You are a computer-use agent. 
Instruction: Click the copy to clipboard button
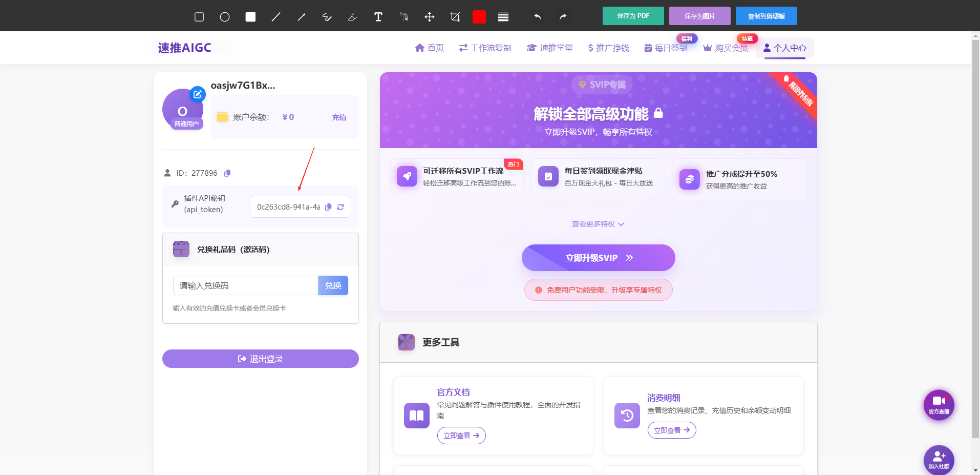[766, 16]
